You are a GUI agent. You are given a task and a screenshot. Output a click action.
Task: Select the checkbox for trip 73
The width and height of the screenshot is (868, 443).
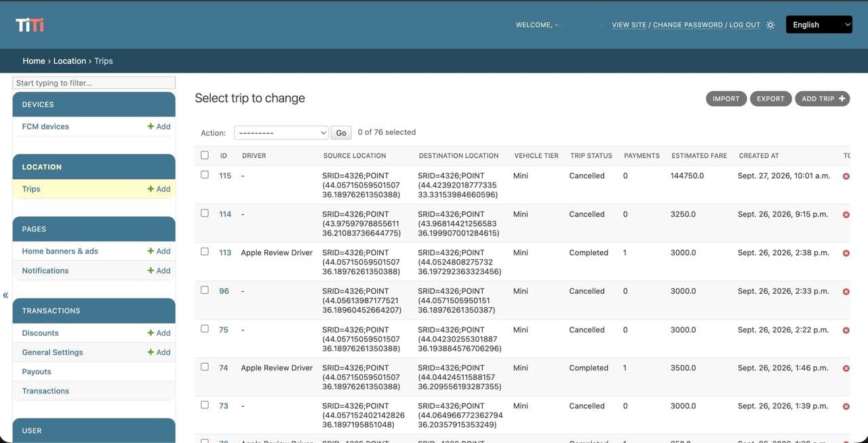(x=205, y=405)
